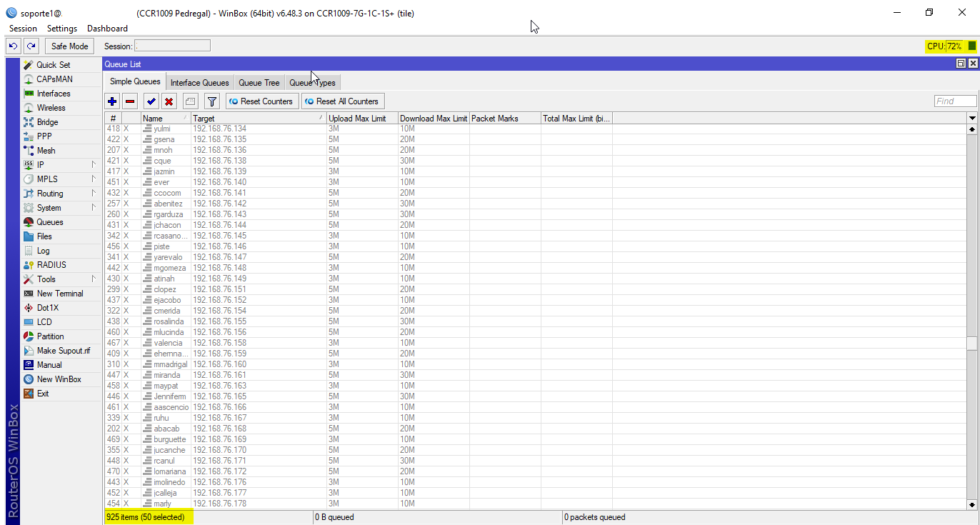Expand the IP submenu in sidebar
The width and height of the screenshot is (980, 525).
61,165
